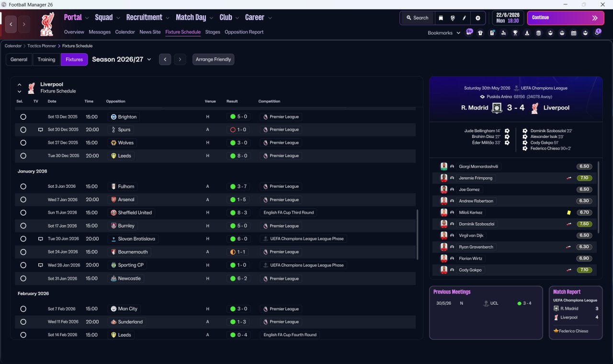
Task: Open the settings gear icon
Action: pyautogui.click(x=477, y=18)
